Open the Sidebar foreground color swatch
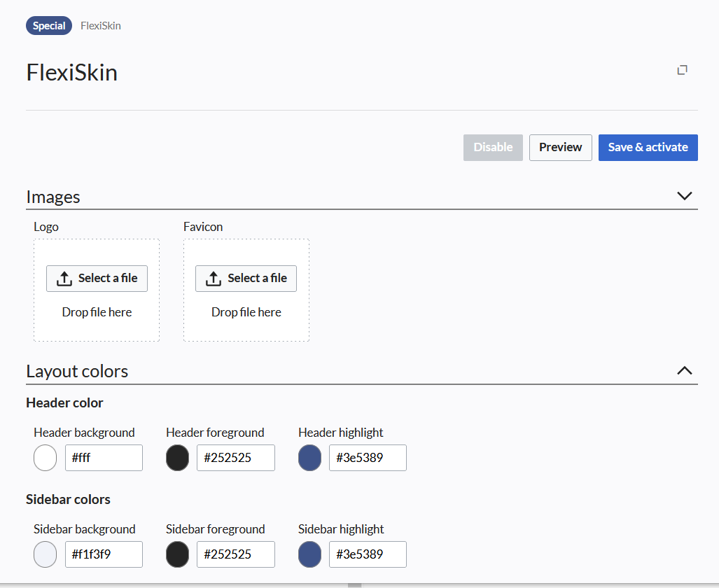Viewport: 719px width, 588px height. [177, 554]
